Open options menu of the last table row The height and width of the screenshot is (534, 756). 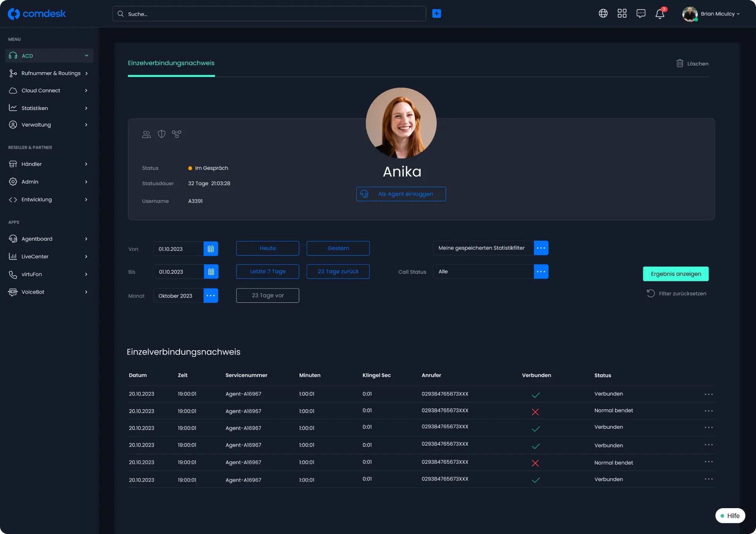pyautogui.click(x=709, y=479)
